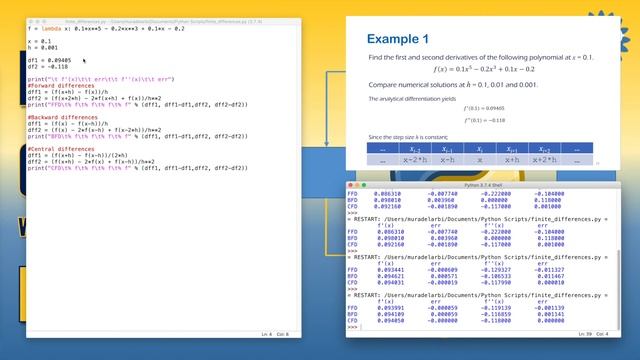Click the value -0.129327 in Shell output

point(496,270)
